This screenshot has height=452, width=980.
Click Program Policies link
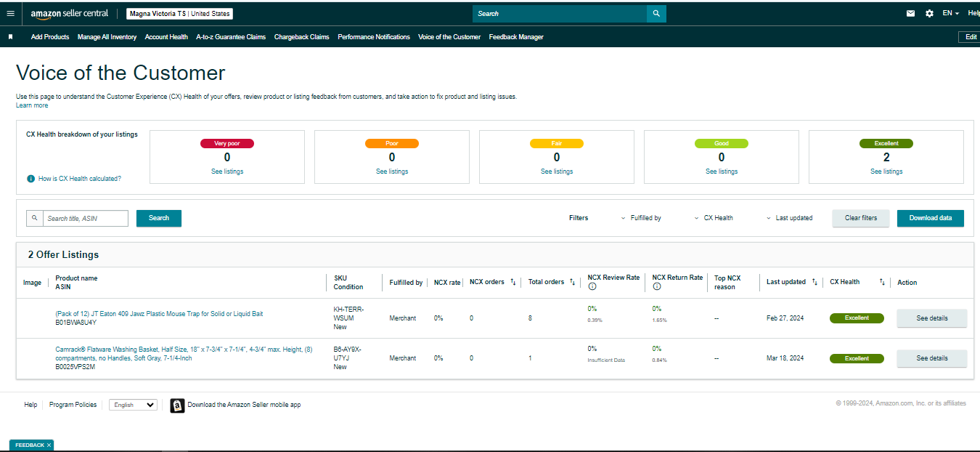[73, 405]
